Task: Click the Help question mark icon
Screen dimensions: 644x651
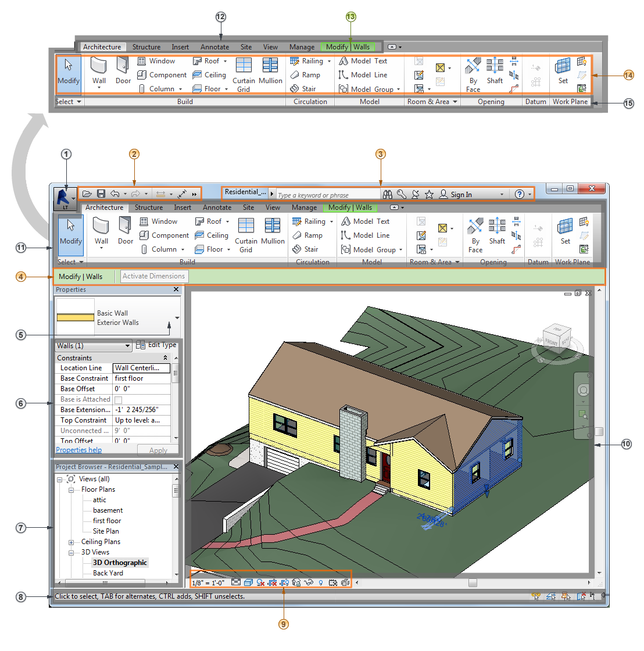Action: coord(520,194)
